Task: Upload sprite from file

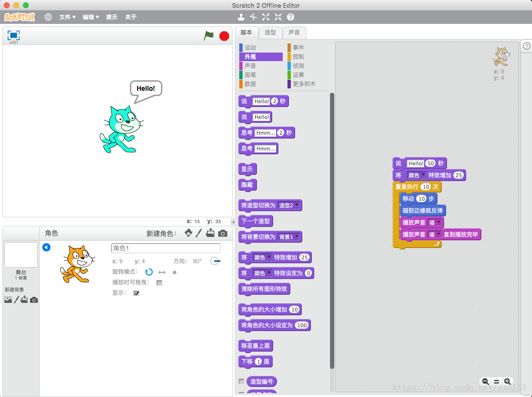Action: pos(210,233)
